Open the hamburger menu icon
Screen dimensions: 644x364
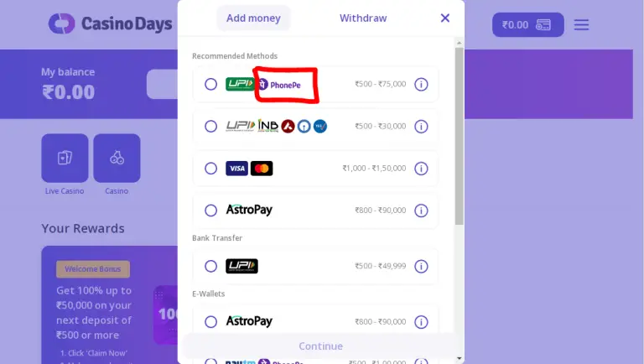581,24
